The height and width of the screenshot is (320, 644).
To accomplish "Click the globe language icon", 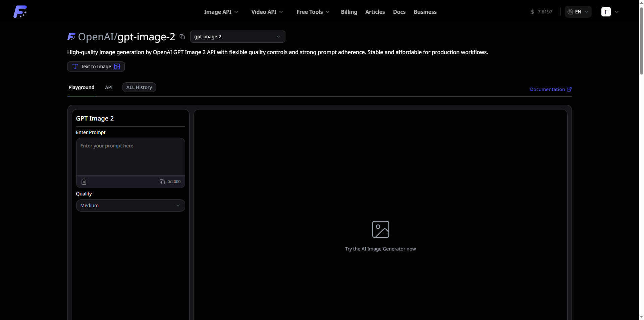I will [570, 12].
